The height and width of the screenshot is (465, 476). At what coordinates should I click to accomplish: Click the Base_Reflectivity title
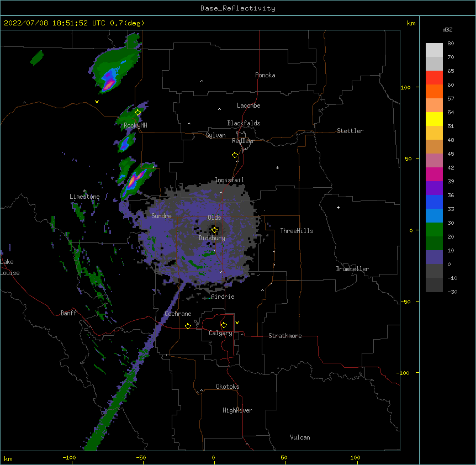(238, 8)
